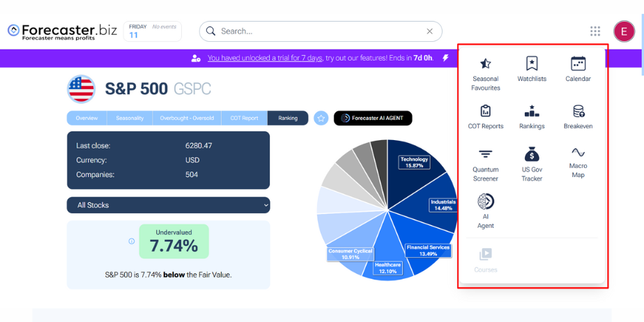Click the Undervalued 7.74% badge
Viewport: 644px width, 322px height.
[174, 241]
